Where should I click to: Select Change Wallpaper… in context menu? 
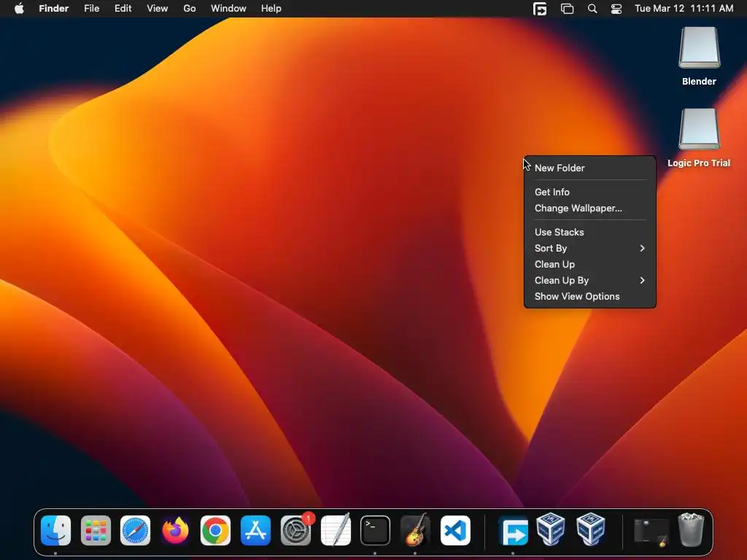[589, 208]
